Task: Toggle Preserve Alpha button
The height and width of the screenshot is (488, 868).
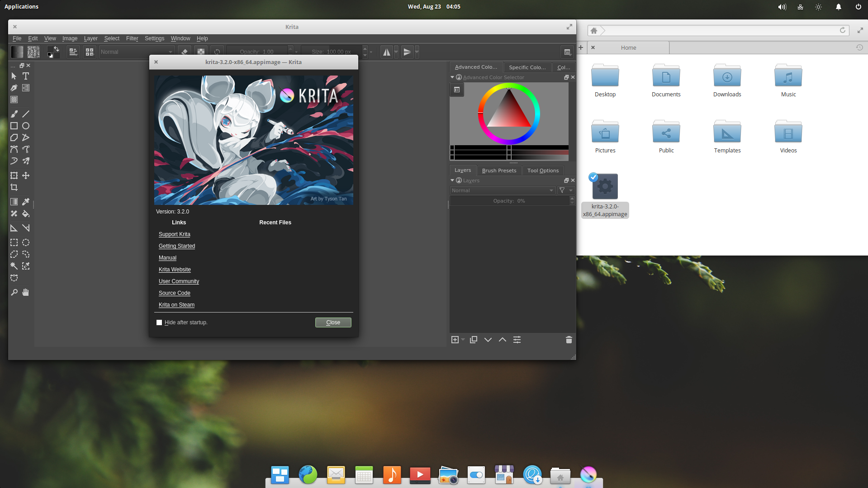Action: pos(201,52)
